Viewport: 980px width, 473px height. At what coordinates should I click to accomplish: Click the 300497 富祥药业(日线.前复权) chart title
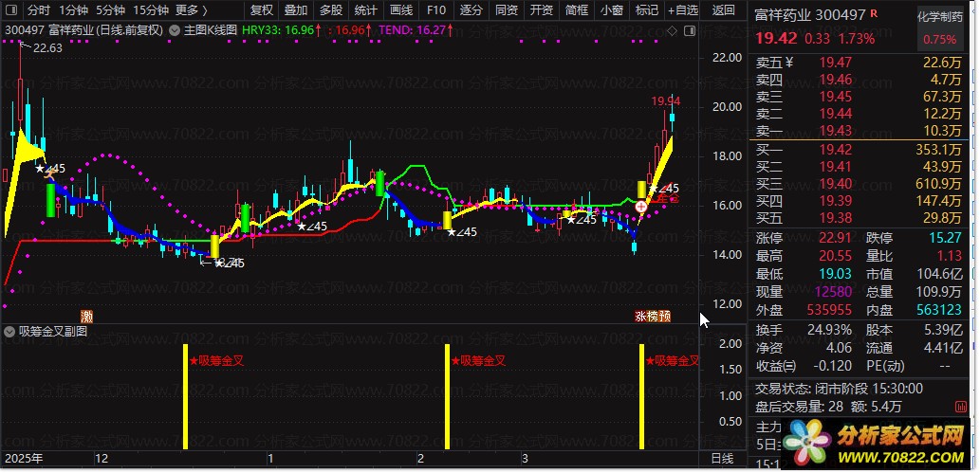click(x=84, y=29)
